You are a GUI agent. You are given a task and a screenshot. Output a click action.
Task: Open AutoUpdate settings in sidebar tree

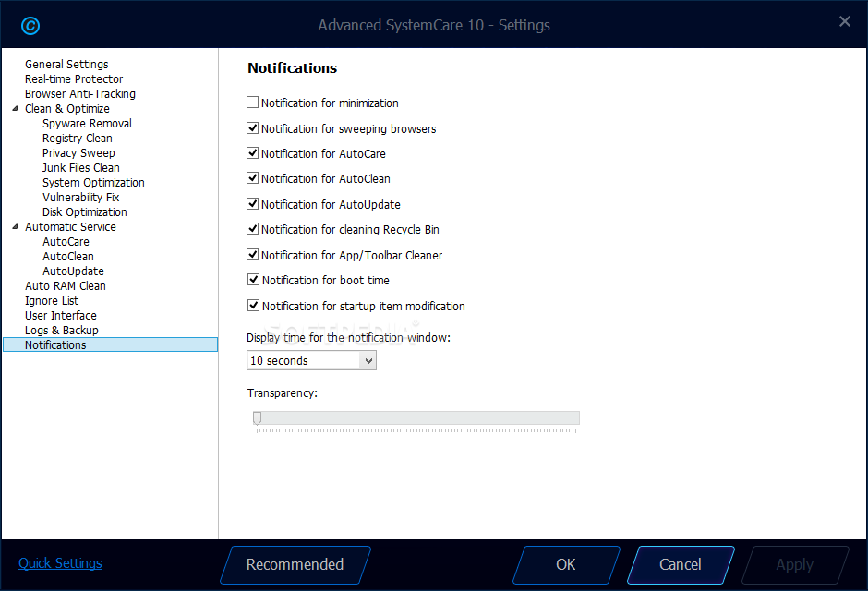pos(73,271)
